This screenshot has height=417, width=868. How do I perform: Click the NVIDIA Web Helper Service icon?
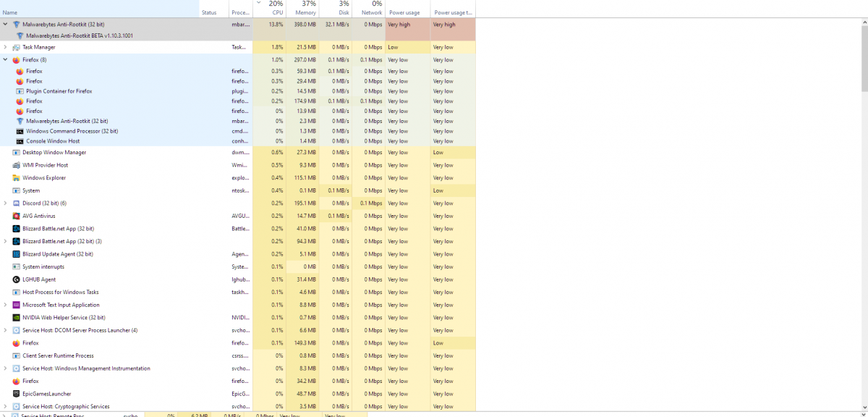(x=16, y=318)
